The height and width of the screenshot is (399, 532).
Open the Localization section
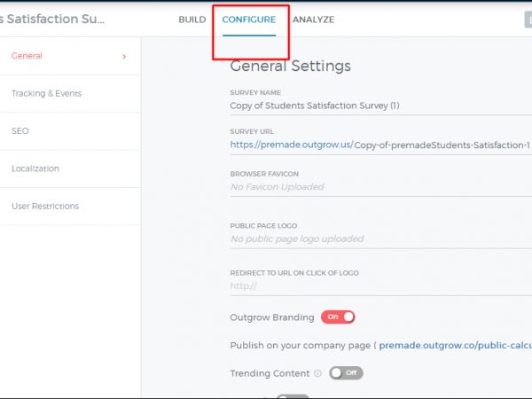pyautogui.click(x=35, y=168)
